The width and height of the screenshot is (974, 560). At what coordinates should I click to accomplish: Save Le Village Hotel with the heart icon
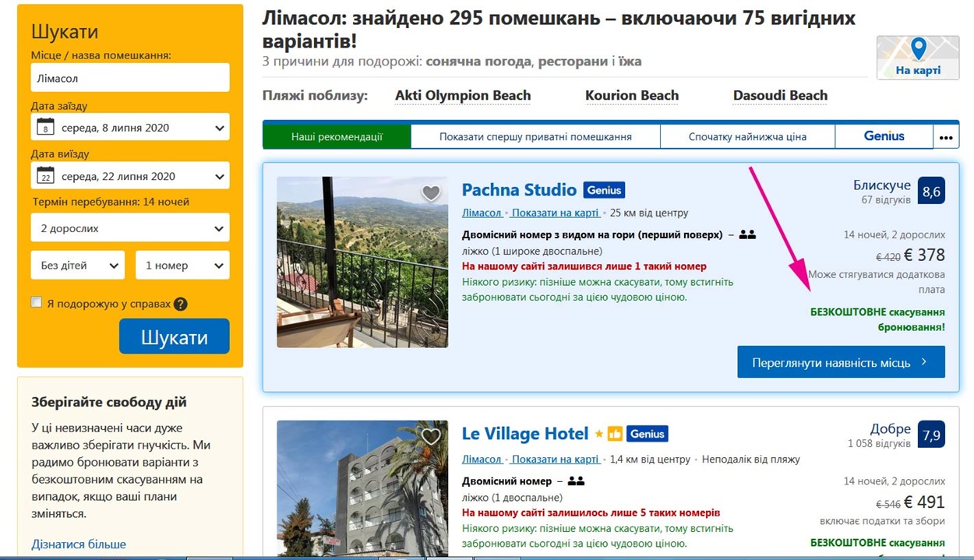431,437
